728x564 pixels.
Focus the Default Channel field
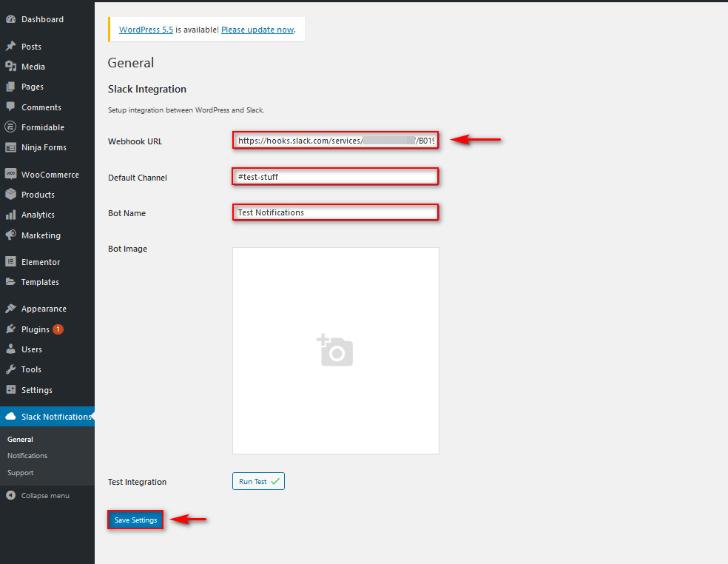pos(335,177)
